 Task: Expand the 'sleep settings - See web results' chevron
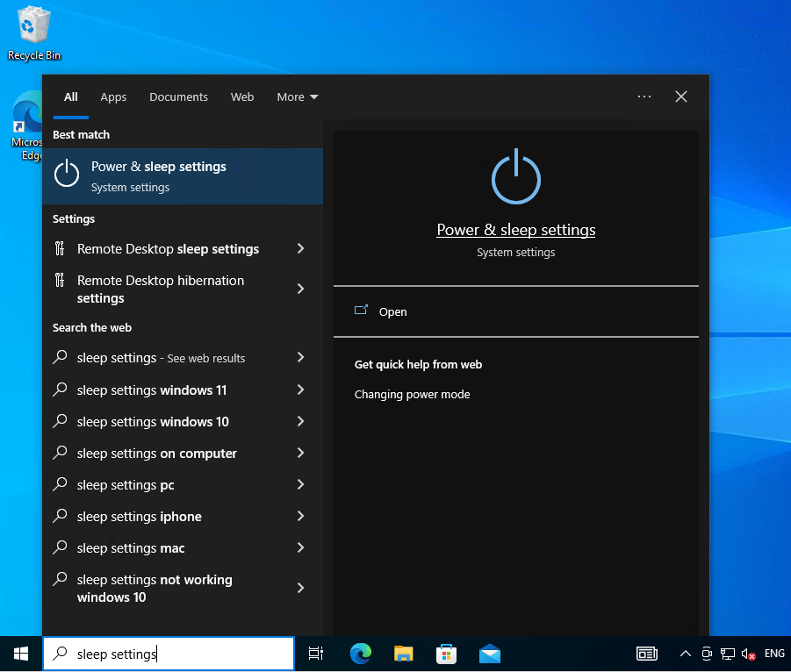tap(300, 357)
